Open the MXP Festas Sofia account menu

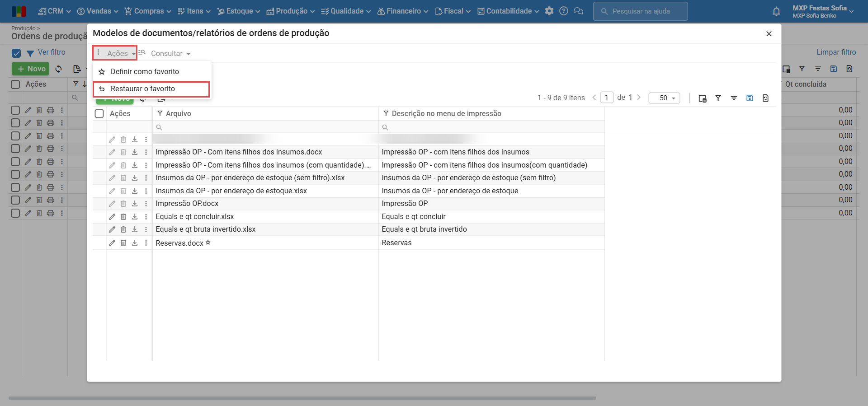[822, 11]
